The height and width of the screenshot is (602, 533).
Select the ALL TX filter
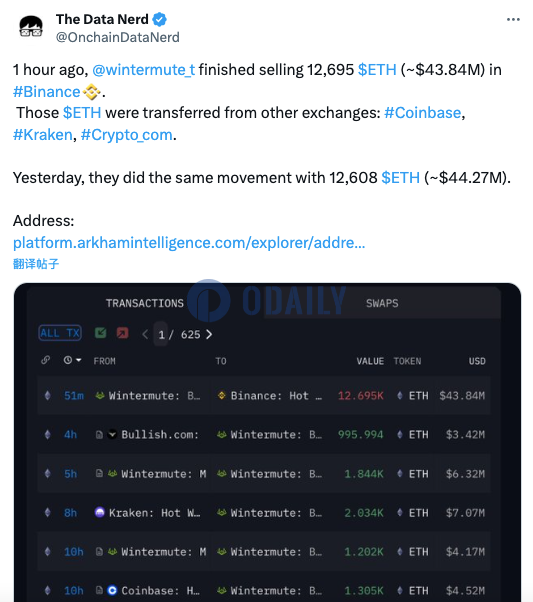point(60,333)
